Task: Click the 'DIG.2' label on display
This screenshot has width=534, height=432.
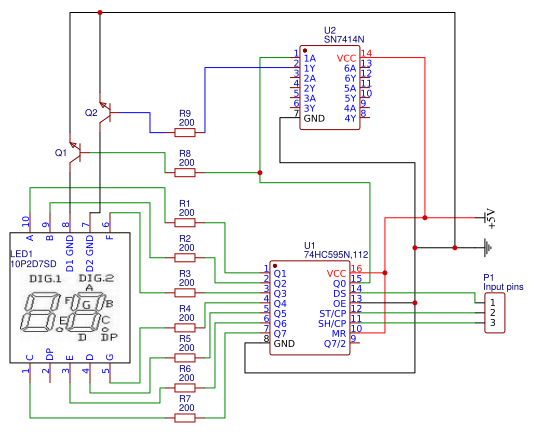Action: pyautogui.click(x=97, y=278)
